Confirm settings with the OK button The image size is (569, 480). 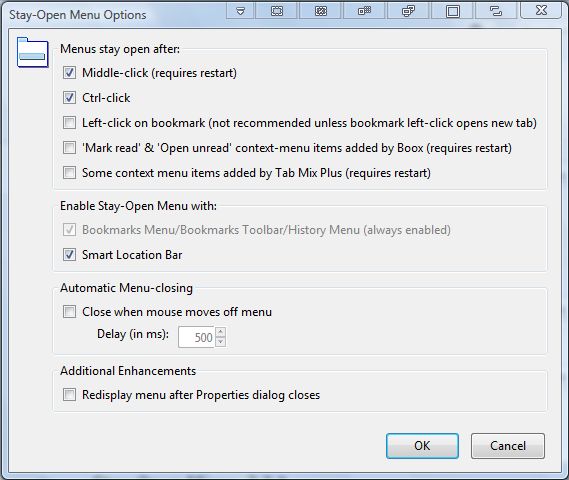pyautogui.click(x=422, y=446)
